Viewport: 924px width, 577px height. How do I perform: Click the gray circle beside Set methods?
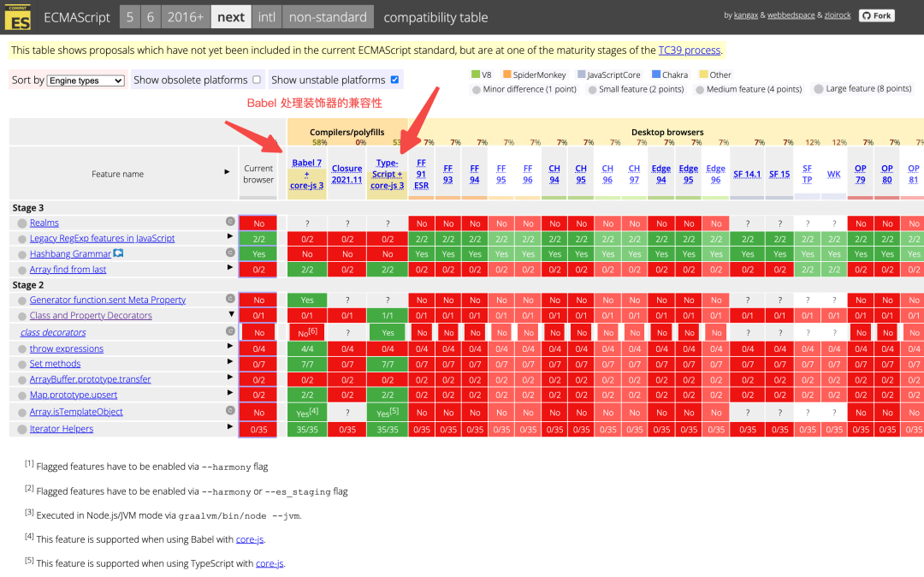tap(21, 365)
